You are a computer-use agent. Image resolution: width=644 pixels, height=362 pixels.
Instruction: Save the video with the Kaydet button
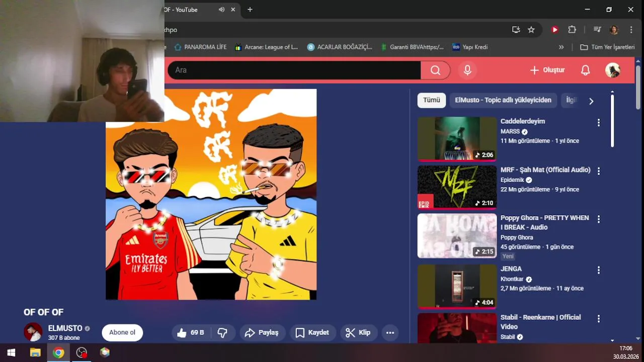point(312,332)
